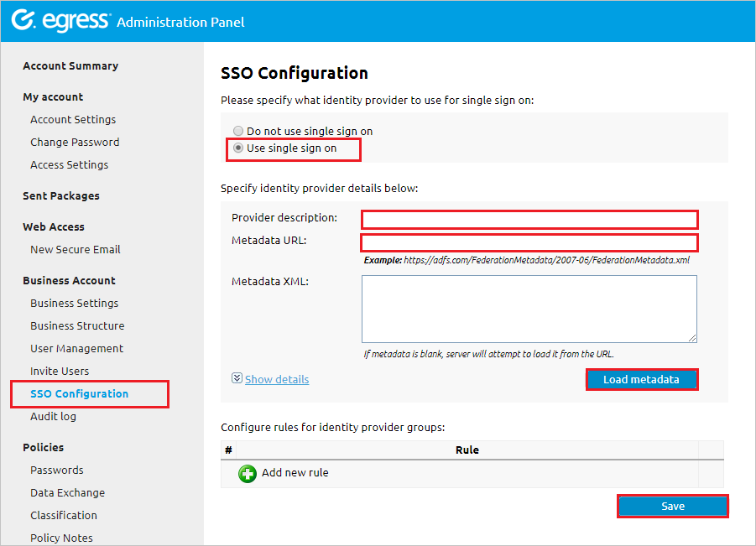Open Data Exchange policy page
This screenshot has width=756, height=546.
point(67,492)
